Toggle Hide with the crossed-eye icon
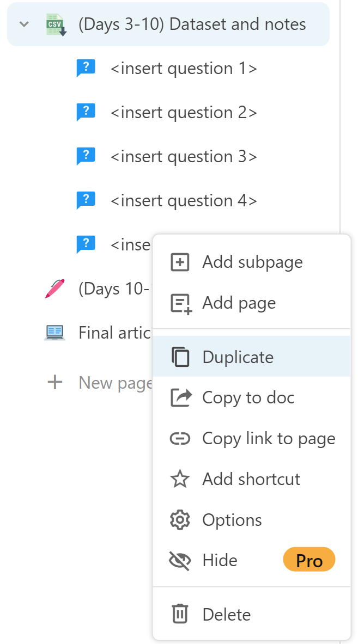 coord(180,561)
